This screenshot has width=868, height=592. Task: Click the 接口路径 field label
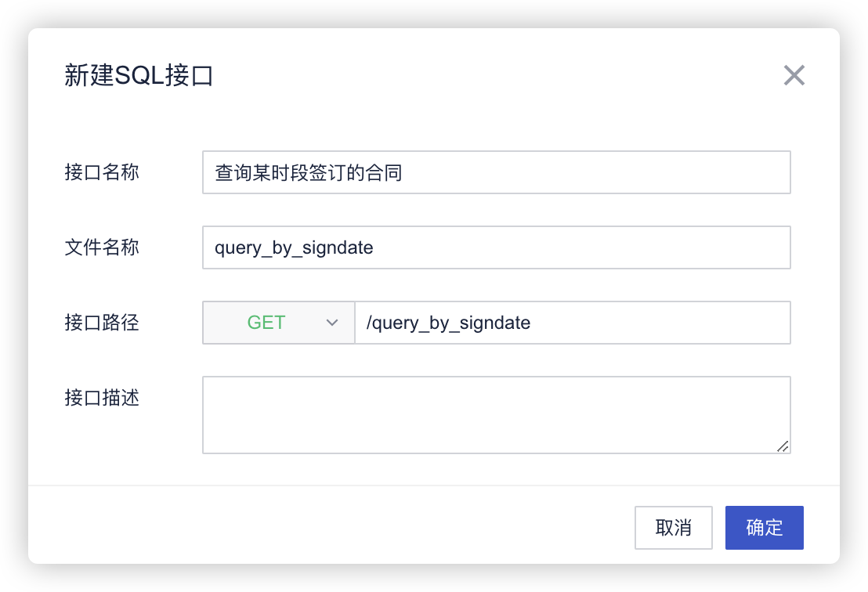pyautogui.click(x=102, y=323)
